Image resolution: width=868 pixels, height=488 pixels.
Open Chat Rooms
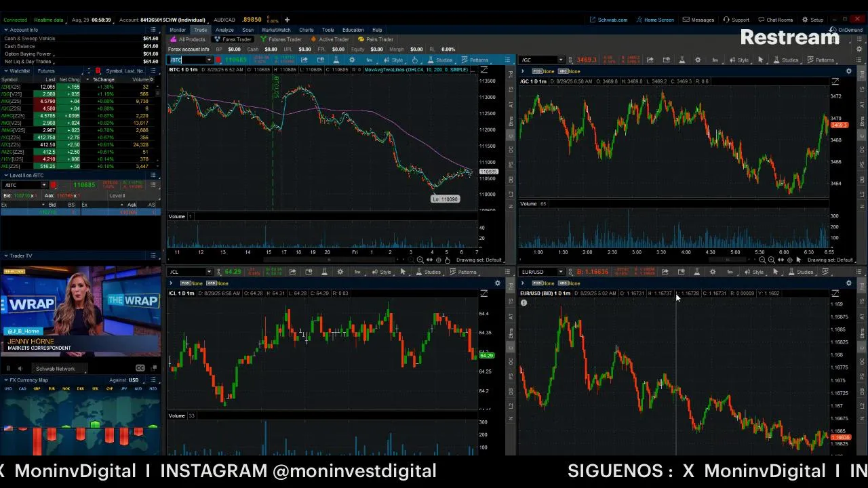click(776, 20)
